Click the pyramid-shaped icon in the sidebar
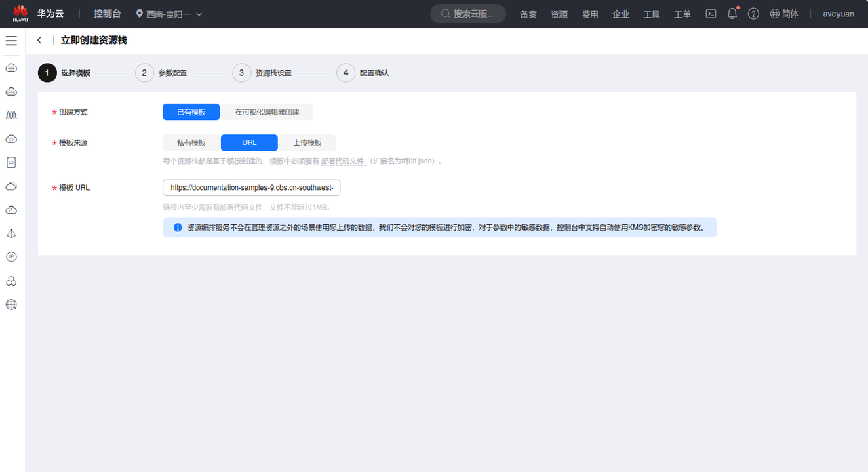Viewport: 868px width, 472px height. coord(11,234)
